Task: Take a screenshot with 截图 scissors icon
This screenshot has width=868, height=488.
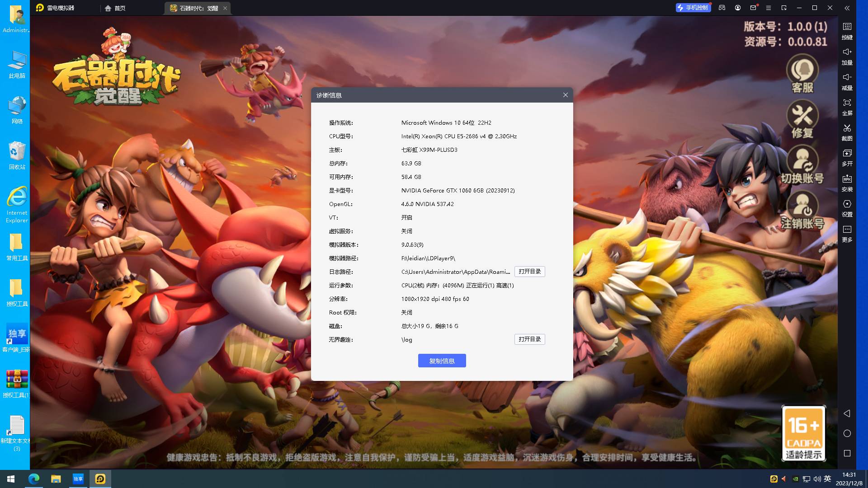Action: click(847, 132)
